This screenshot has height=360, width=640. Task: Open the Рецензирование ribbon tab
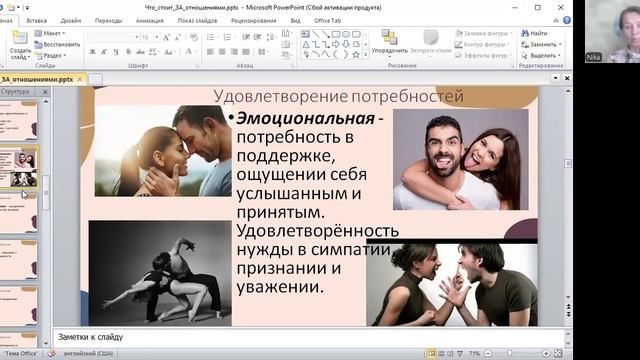[x=253, y=20]
